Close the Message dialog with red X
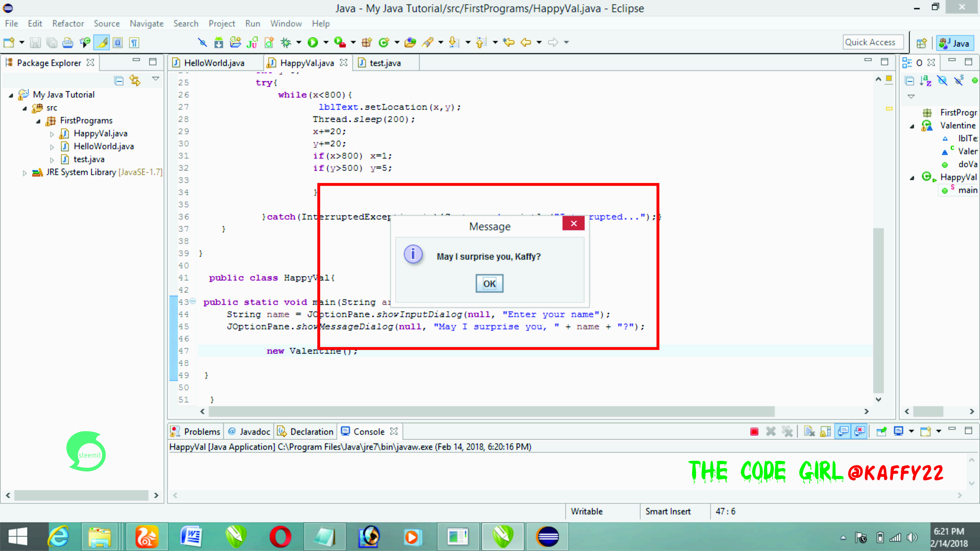 (x=574, y=223)
